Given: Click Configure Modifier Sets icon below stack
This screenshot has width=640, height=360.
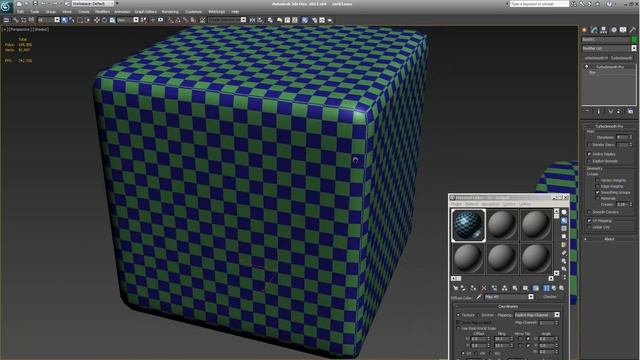Looking at the screenshot, I should 630,111.
